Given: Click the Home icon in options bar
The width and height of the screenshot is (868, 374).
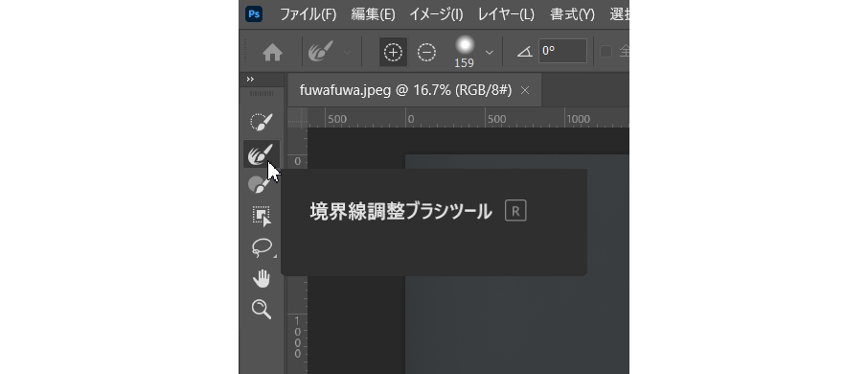Looking at the screenshot, I should (272, 52).
